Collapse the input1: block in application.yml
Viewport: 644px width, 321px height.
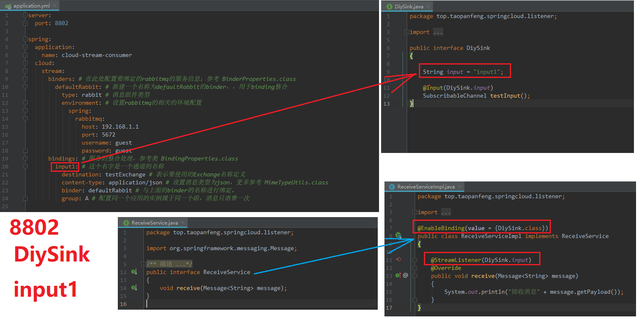click(25, 167)
